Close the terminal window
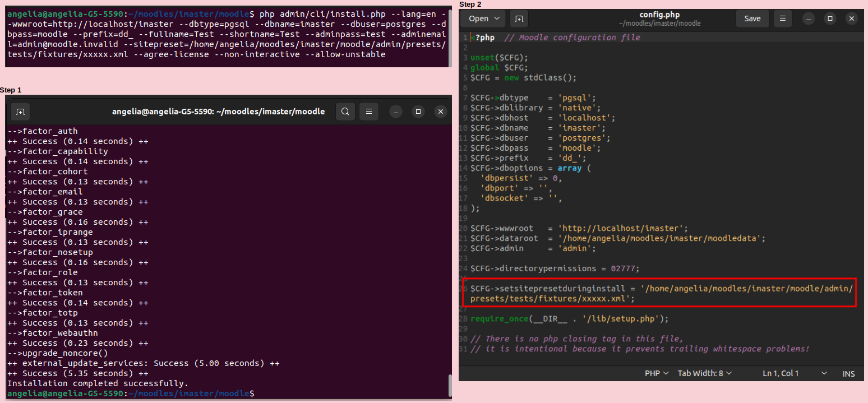 coord(441,112)
